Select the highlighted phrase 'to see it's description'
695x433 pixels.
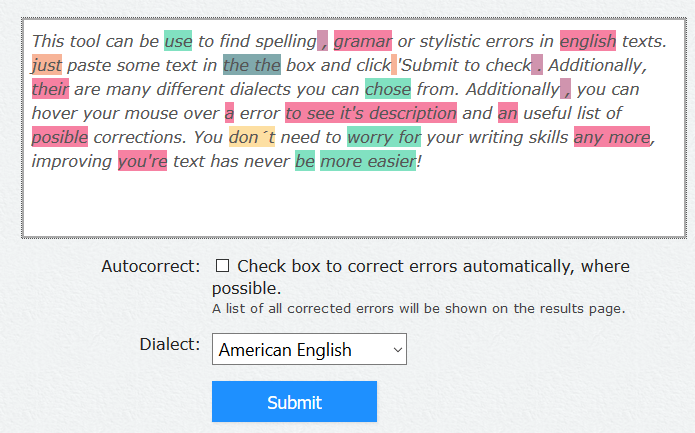click(x=371, y=112)
